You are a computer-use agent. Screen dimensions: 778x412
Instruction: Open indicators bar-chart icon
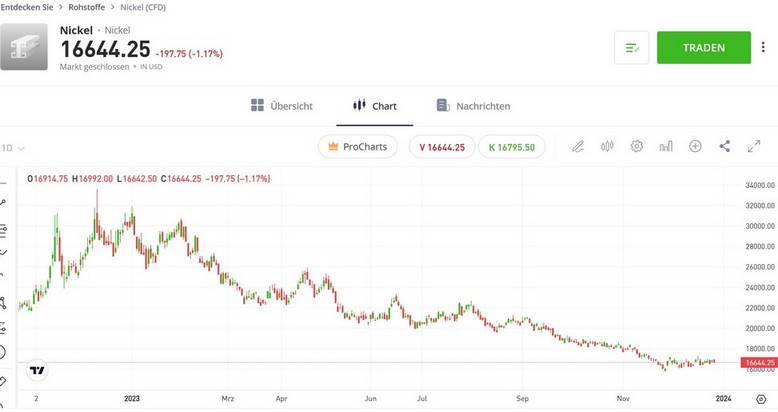coord(666,146)
